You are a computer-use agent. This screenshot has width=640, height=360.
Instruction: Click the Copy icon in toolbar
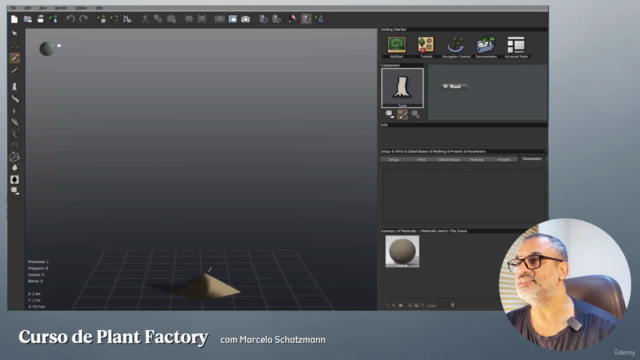158,19
